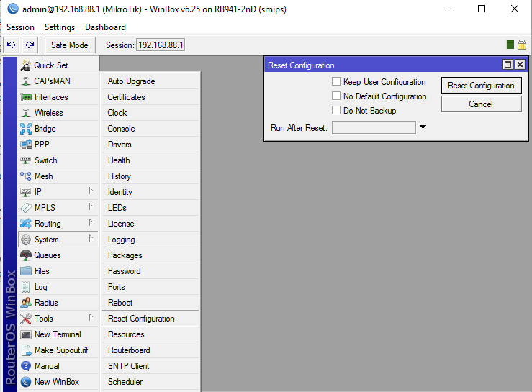
Task: Click the Undo arrow icon in toolbar
Action: click(12, 45)
